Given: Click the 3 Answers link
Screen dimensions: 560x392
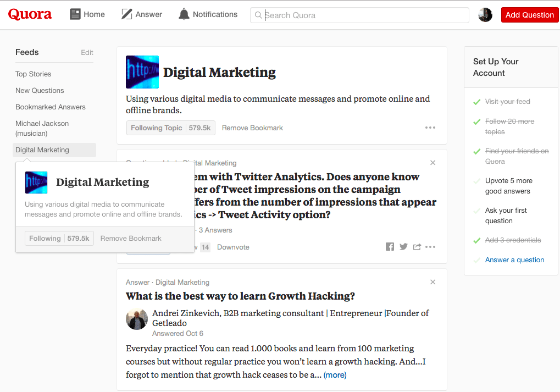Looking at the screenshot, I should [215, 230].
